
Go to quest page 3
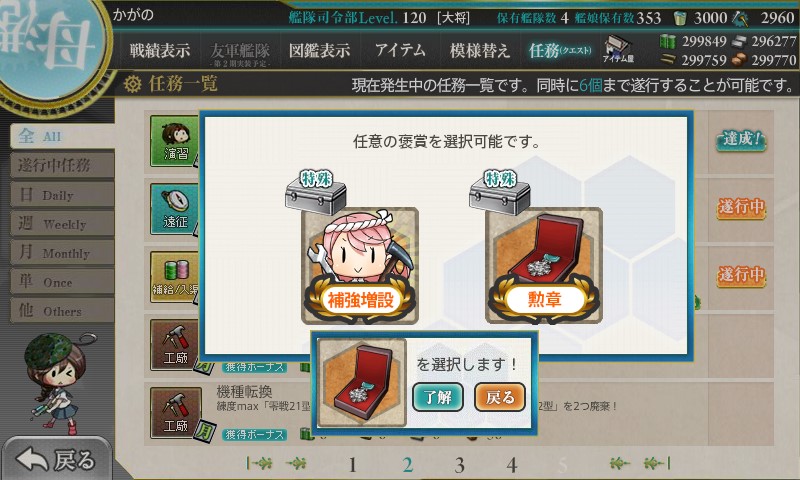(459, 465)
